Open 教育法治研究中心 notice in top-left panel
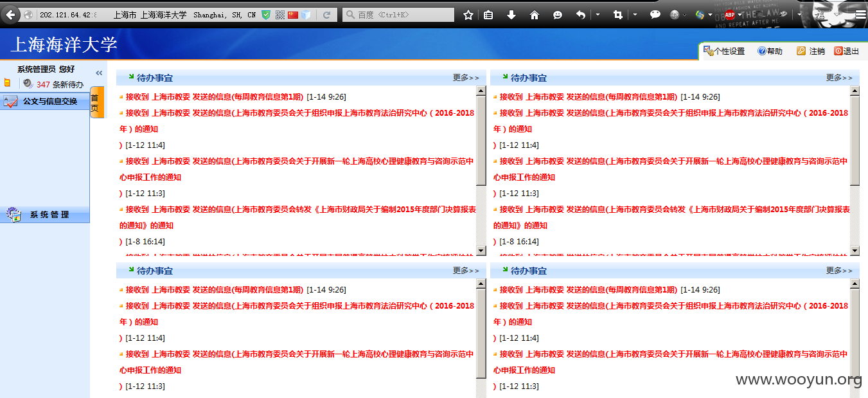 click(x=297, y=121)
